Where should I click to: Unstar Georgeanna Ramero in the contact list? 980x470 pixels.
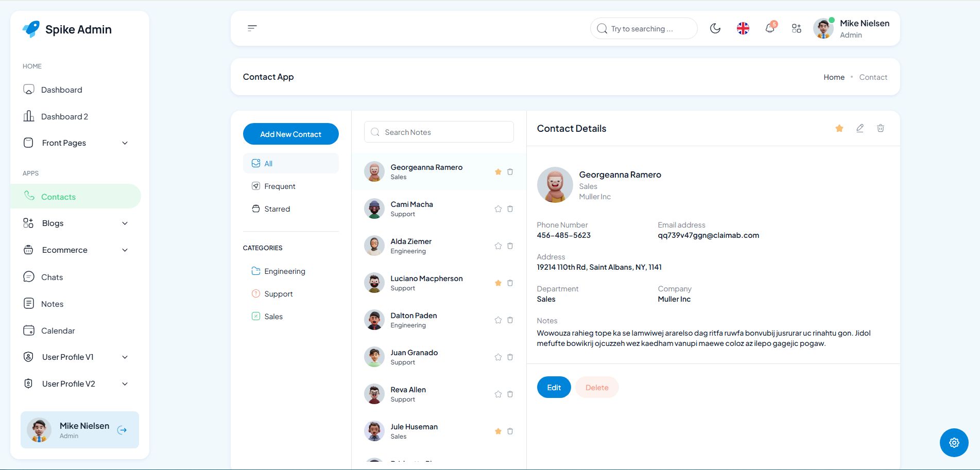point(498,172)
